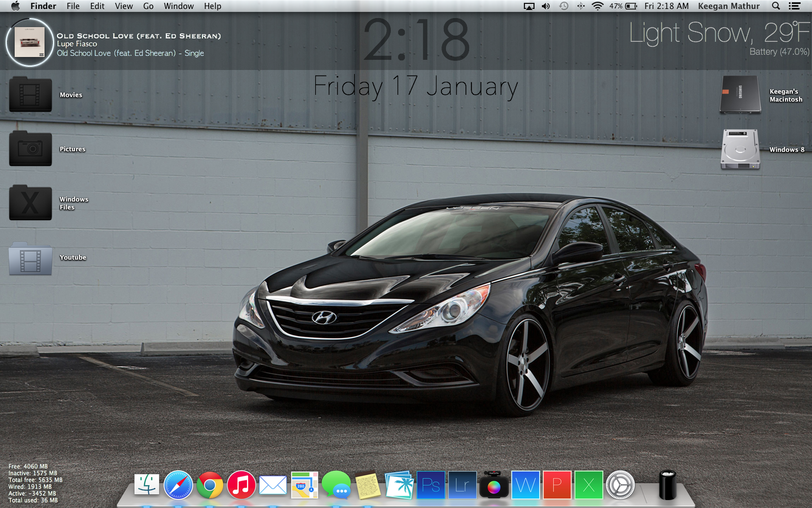Open Stickies from the Dock
Viewport: 812px width, 508px height.
coord(368,485)
